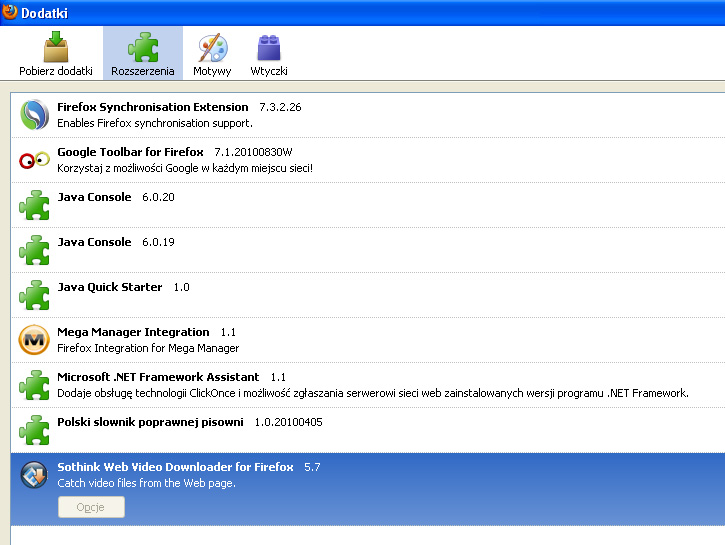
Task: Click the Java Console 6.0.19 puzzle icon
Action: pos(35,250)
